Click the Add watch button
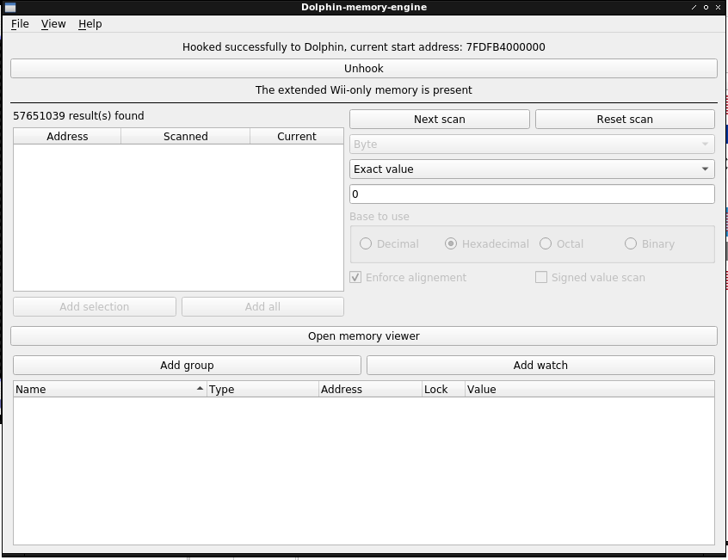This screenshot has height=560, width=728. click(540, 365)
